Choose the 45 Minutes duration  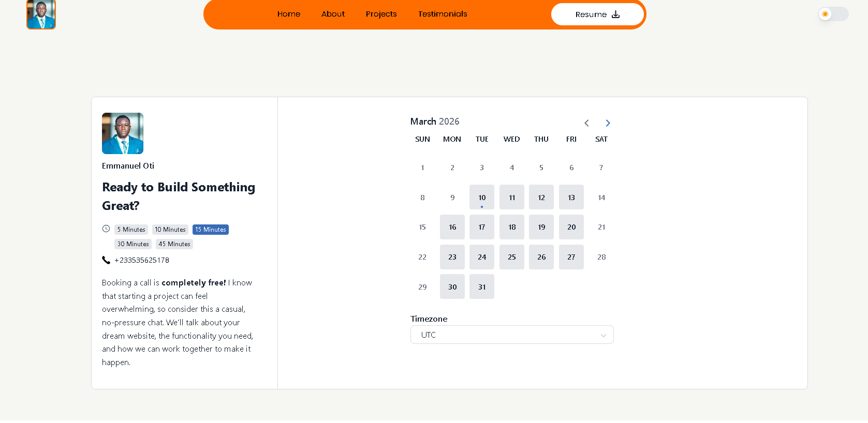[174, 244]
